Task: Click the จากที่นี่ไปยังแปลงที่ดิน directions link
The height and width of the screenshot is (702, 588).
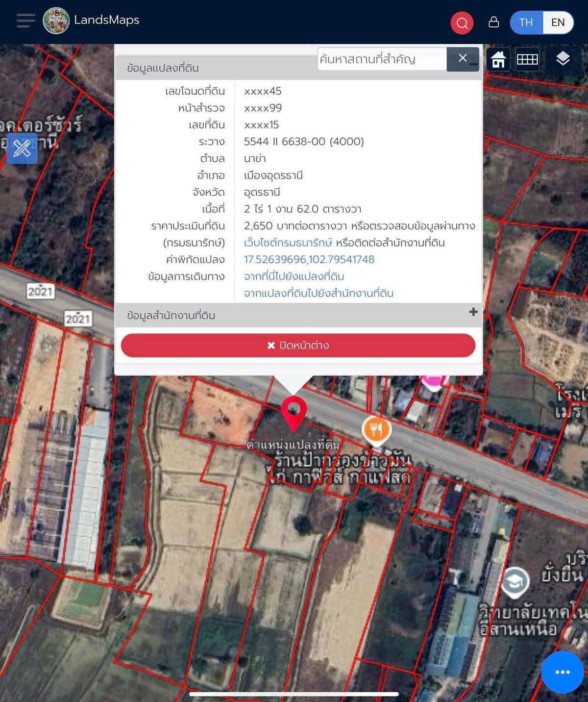Action: click(294, 276)
